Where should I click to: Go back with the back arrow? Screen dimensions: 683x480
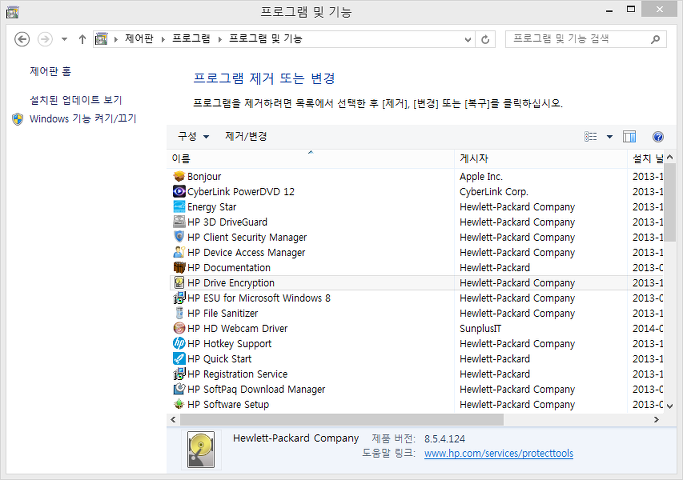coord(22,39)
